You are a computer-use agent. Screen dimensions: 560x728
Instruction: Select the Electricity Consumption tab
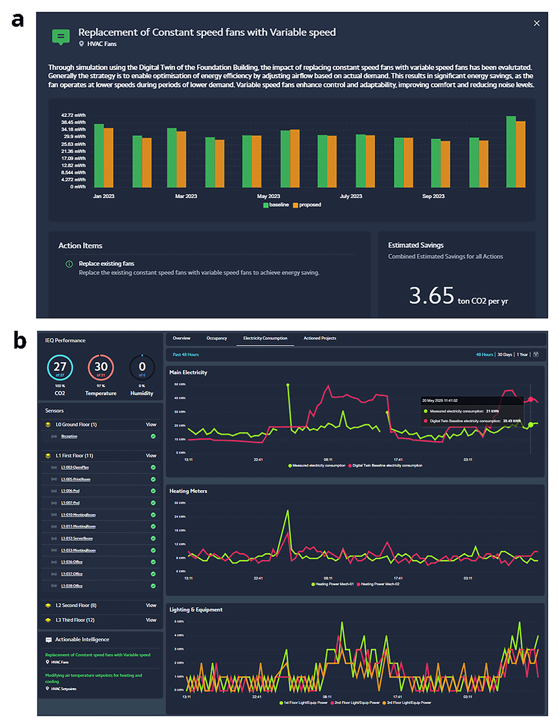click(265, 338)
